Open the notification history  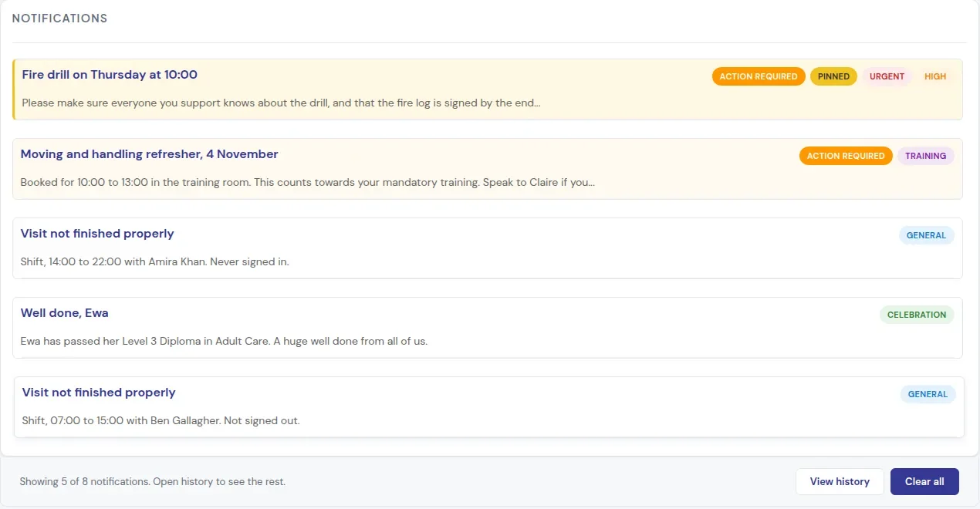click(840, 481)
